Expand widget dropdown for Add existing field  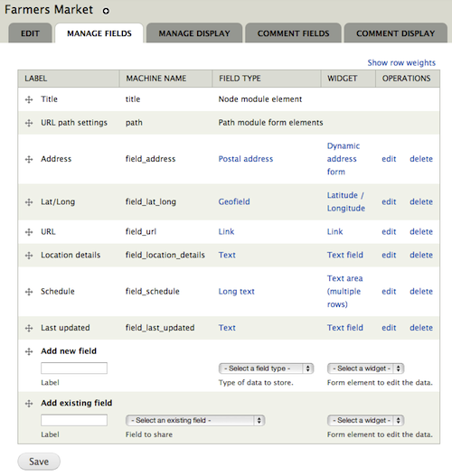pyautogui.click(x=365, y=420)
